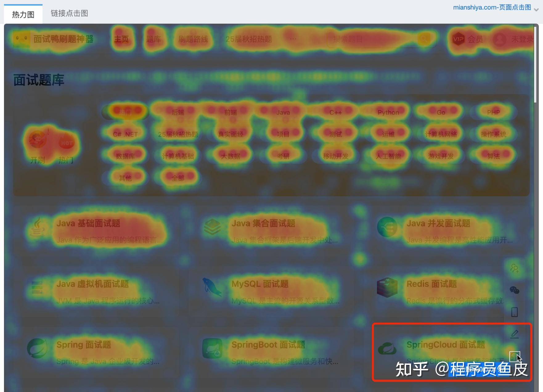Click the Redis cube icon
The width and height of the screenshot is (543, 392).
coord(387,288)
